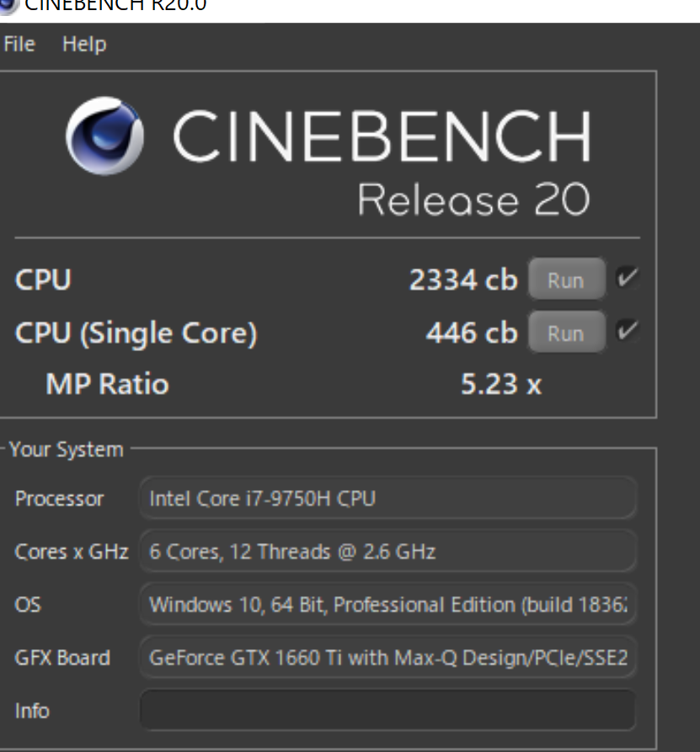The width and height of the screenshot is (700, 752).
Task: Click the OS field showing Windows 10
Action: [x=387, y=605]
